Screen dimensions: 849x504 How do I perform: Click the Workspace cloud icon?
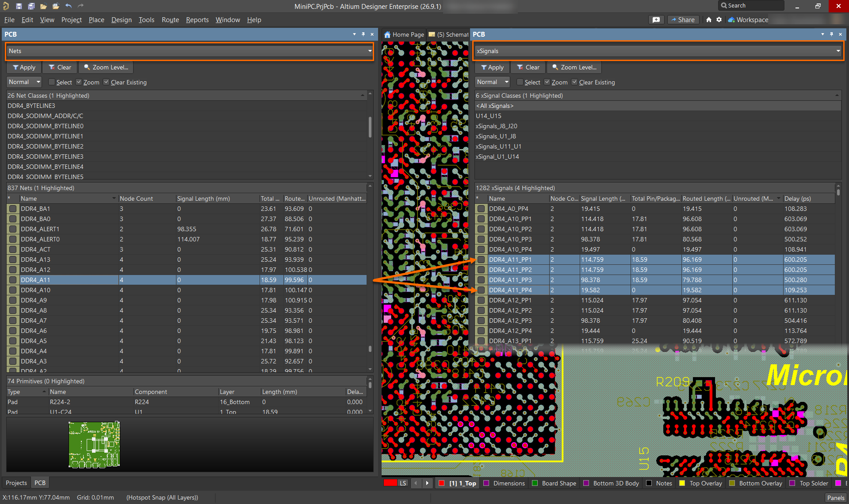point(731,20)
